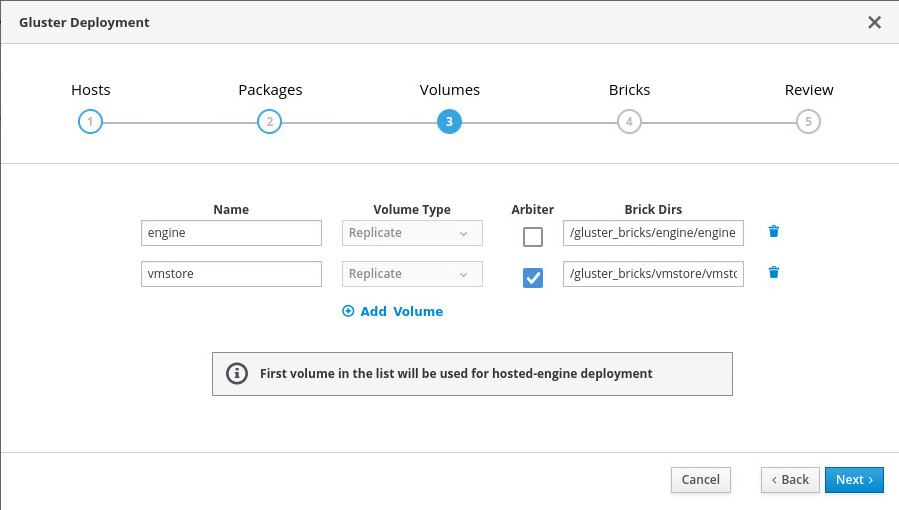The width and height of the screenshot is (899, 510).
Task: Go Back to previous step
Action: click(790, 480)
